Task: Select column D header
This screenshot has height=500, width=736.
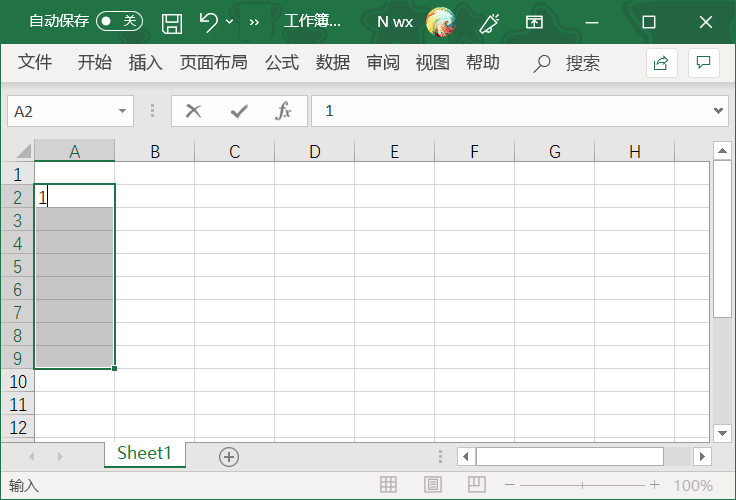Action: tap(314, 151)
